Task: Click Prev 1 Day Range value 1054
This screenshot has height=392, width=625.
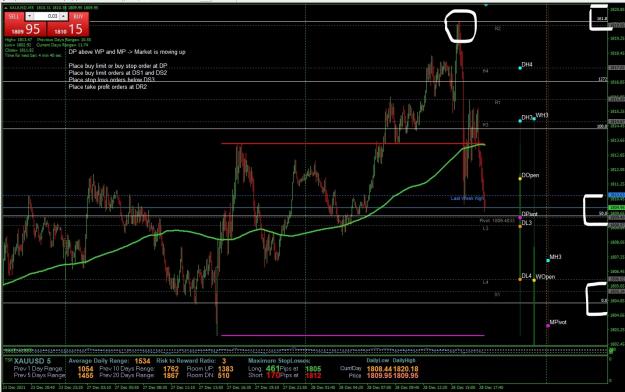Action: coord(85,369)
